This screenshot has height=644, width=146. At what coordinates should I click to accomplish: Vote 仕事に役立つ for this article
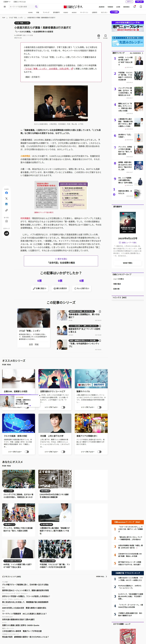pyautogui.click(x=40, y=288)
